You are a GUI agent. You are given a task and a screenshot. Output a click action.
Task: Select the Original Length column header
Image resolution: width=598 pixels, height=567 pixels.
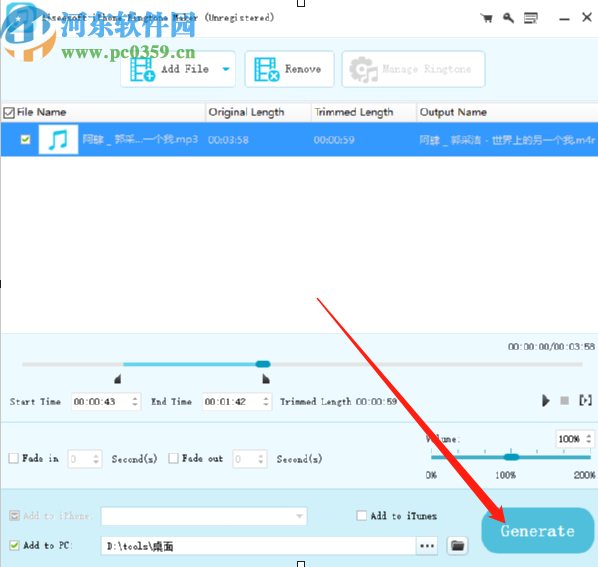pos(258,112)
